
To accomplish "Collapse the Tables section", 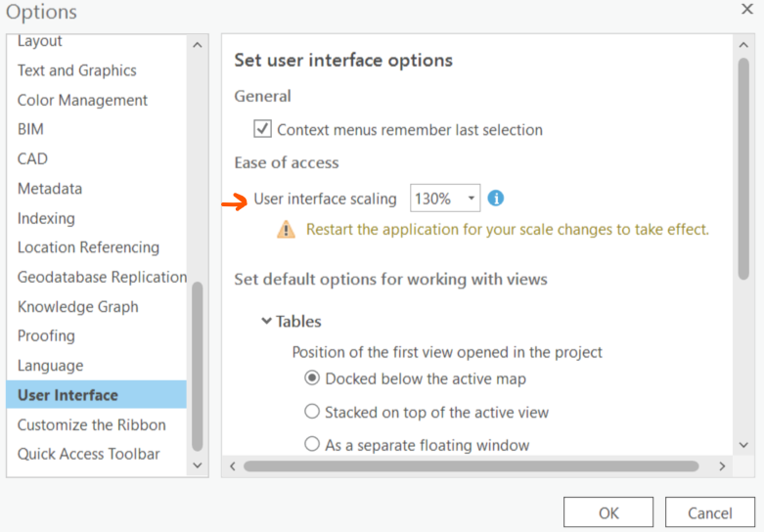I will [x=266, y=321].
